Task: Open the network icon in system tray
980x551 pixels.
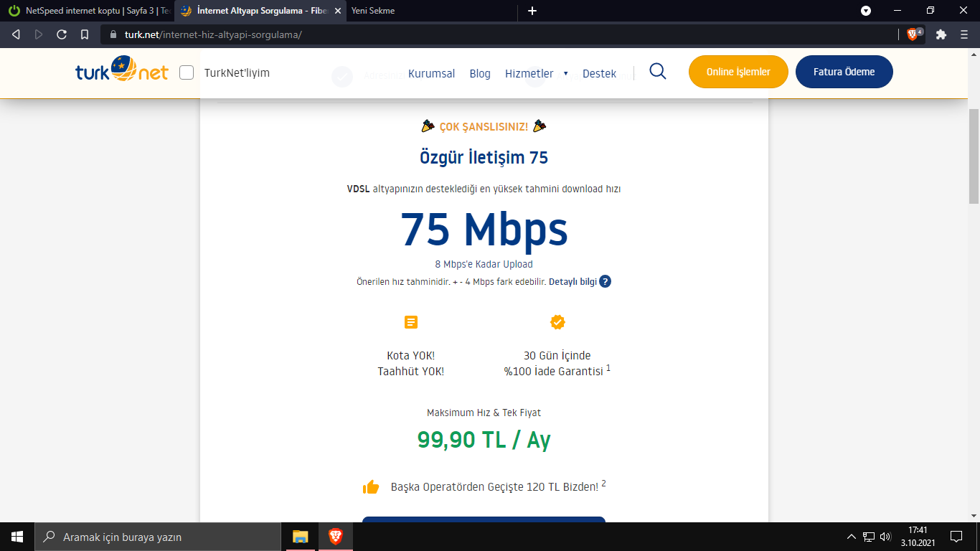Action: tap(869, 537)
